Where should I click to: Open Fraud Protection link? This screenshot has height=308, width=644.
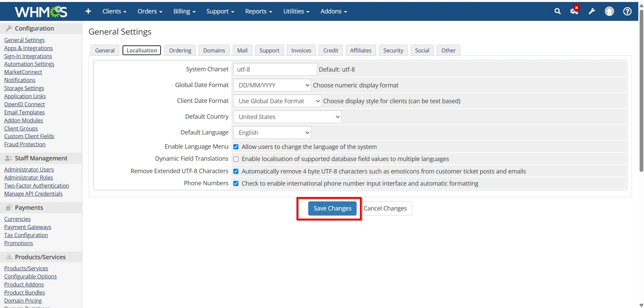click(25, 144)
